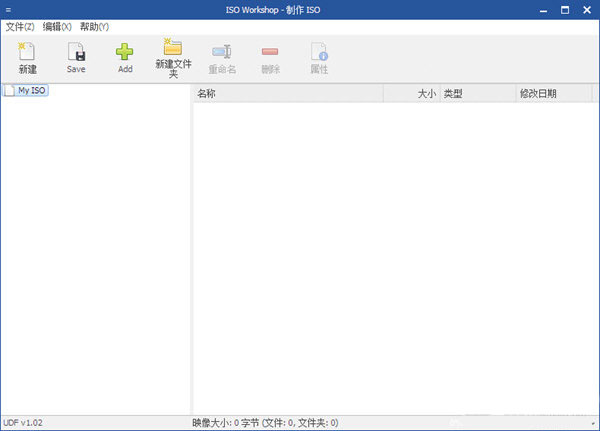Open the 编辑(X) menu

57,27
